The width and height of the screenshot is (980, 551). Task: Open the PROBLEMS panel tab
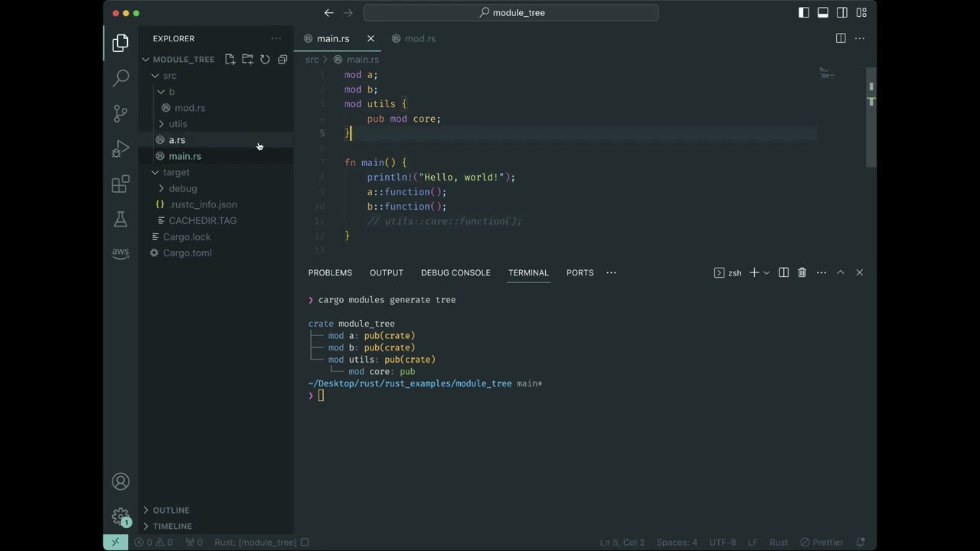pyautogui.click(x=330, y=272)
